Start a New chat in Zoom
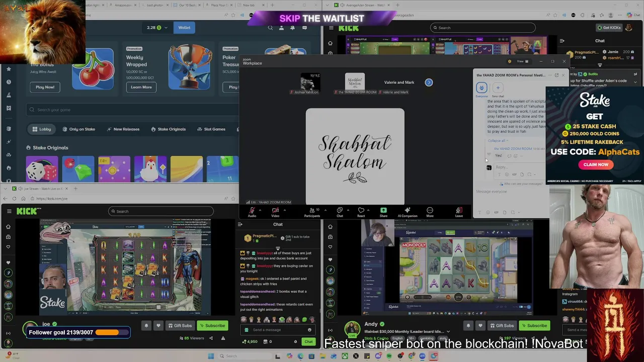Viewport: 644px width, 362px height. [498, 88]
